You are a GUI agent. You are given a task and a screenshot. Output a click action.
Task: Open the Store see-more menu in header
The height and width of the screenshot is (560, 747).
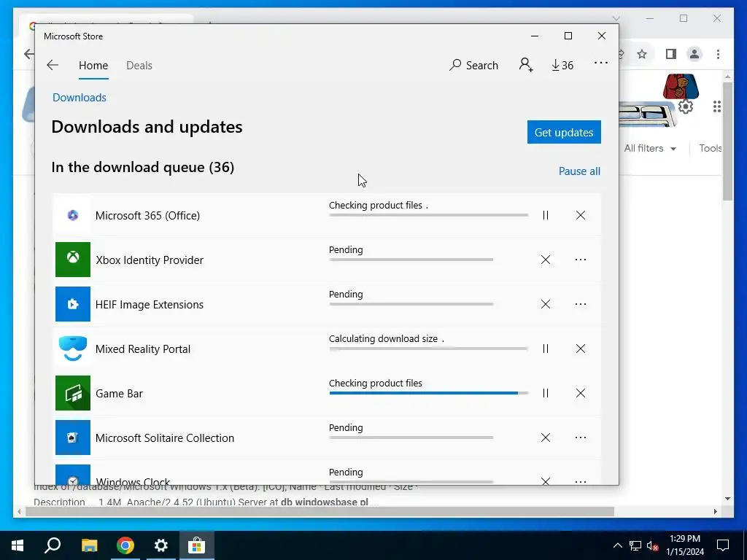(x=601, y=63)
